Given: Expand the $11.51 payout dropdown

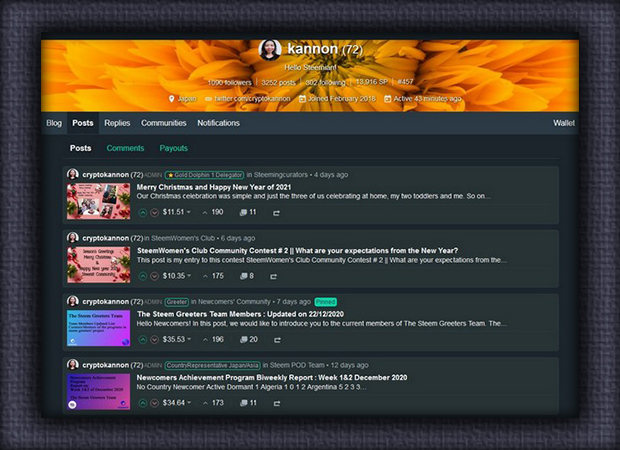Looking at the screenshot, I should 176,212.
